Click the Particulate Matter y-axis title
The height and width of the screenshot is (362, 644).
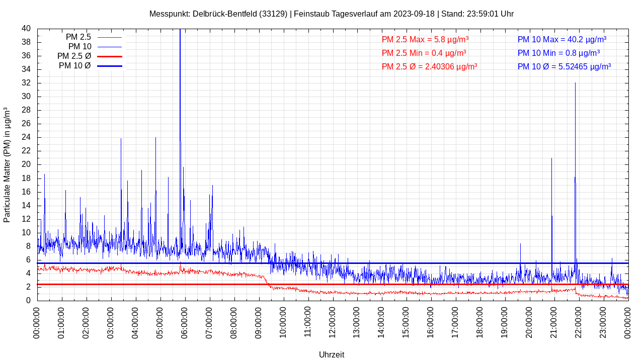[x=7, y=164]
